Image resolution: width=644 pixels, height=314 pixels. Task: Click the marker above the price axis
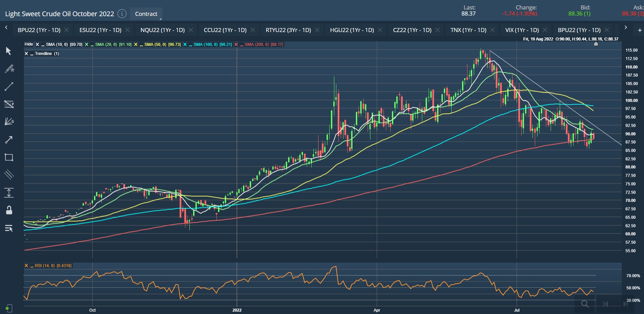596,44
